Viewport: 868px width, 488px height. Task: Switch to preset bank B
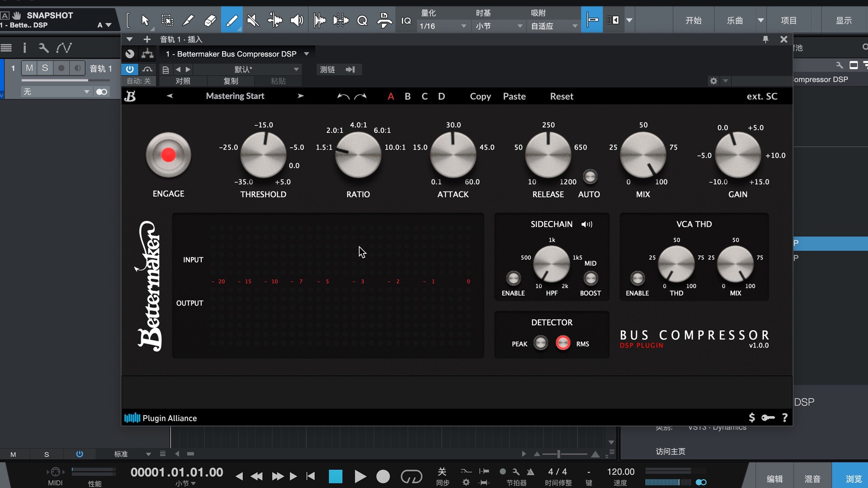click(407, 96)
